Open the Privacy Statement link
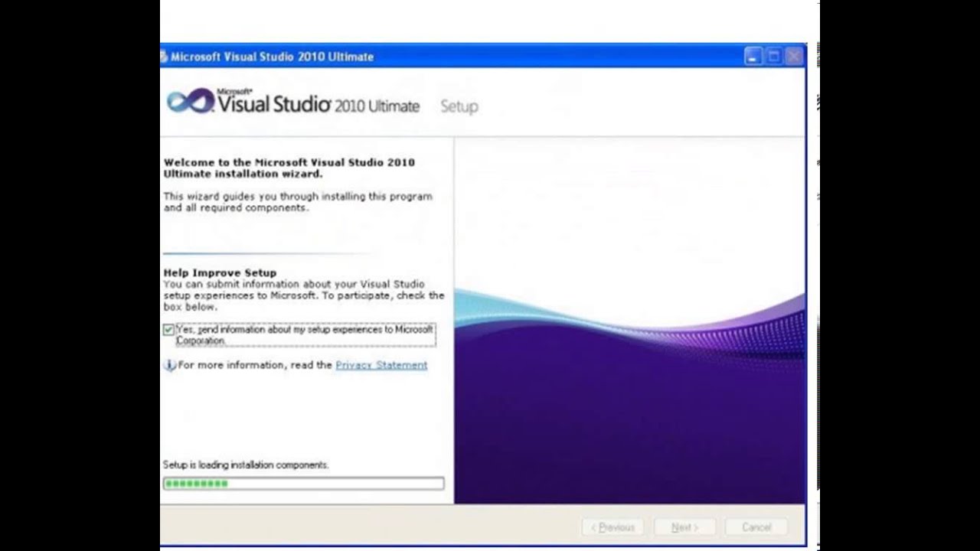This screenshot has width=980, height=551. point(381,365)
